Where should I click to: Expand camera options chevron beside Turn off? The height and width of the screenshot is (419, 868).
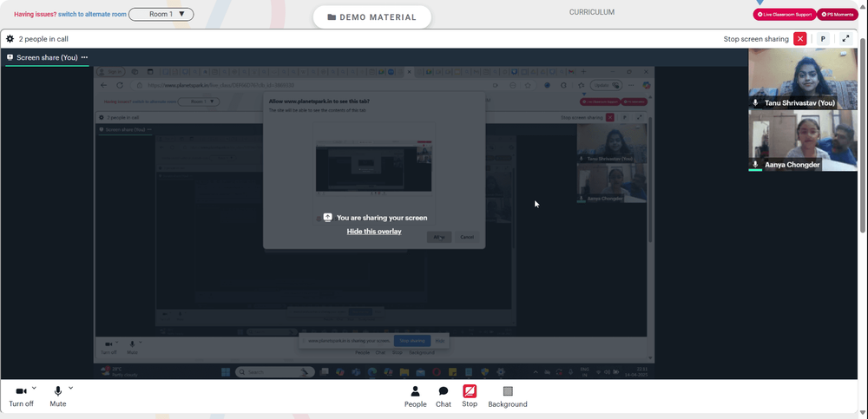35,388
